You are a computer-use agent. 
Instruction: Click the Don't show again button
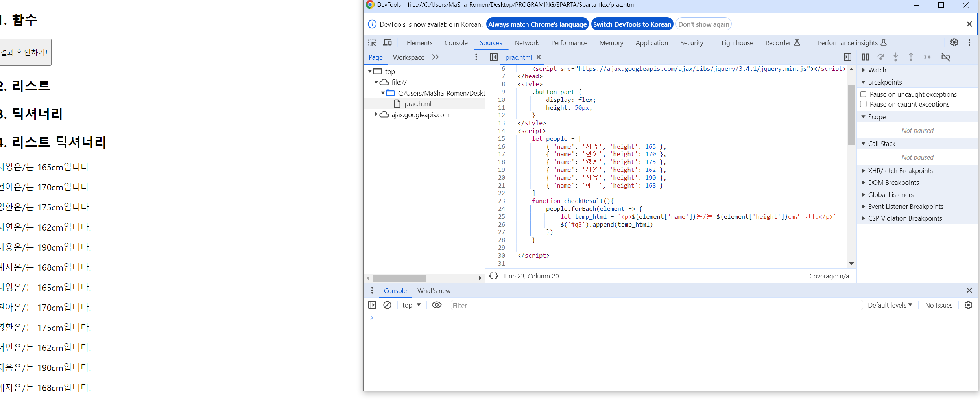pyautogui.click(x=703, y=24)
